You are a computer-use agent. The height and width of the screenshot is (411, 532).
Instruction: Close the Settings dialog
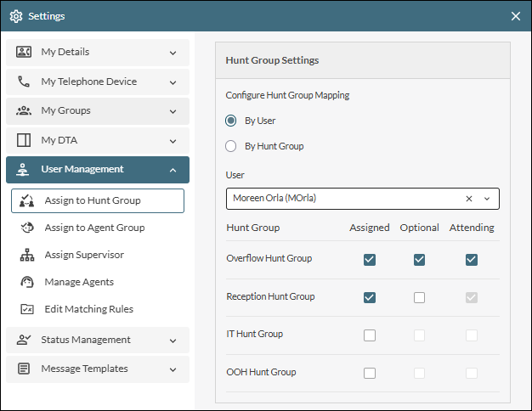516,16
